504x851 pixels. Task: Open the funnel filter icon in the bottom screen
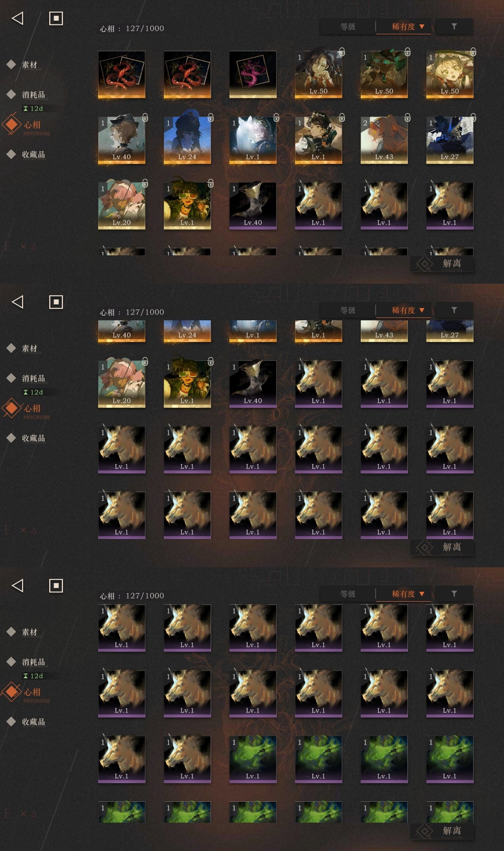[454, 594]
